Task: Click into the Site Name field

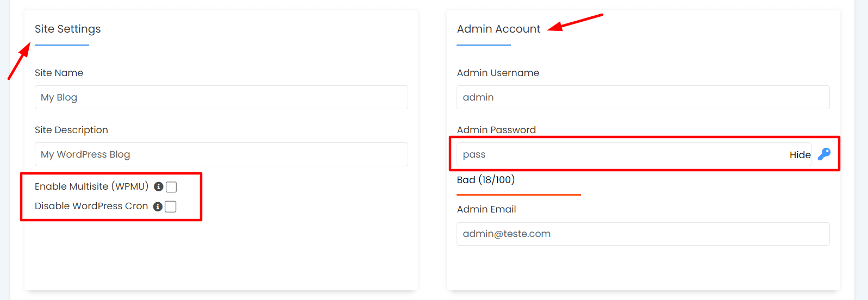Action: 221,97
